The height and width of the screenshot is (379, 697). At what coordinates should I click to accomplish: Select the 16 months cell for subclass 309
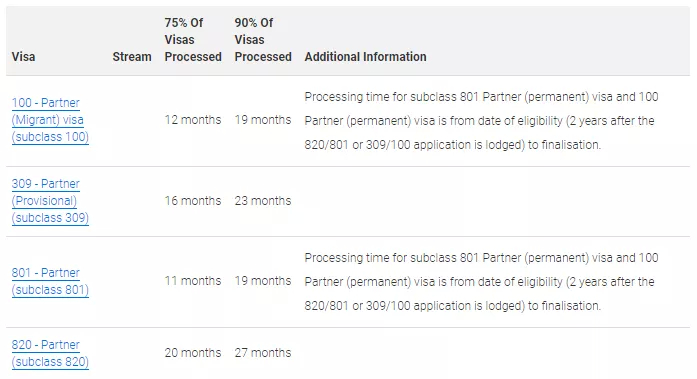193,201
